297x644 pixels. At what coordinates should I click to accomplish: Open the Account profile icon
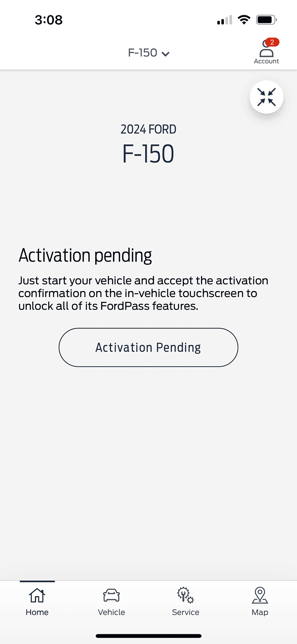(x=266, y=51)
